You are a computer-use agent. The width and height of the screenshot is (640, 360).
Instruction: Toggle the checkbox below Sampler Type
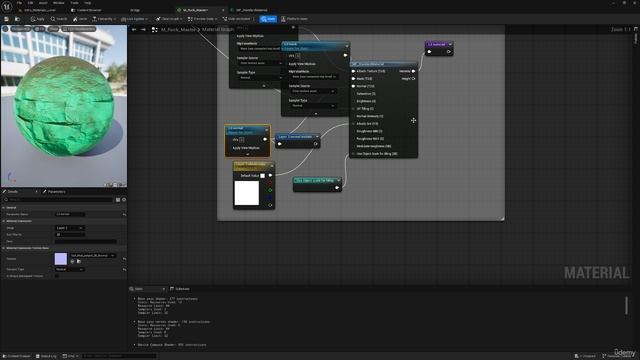(x=57, y=276)
